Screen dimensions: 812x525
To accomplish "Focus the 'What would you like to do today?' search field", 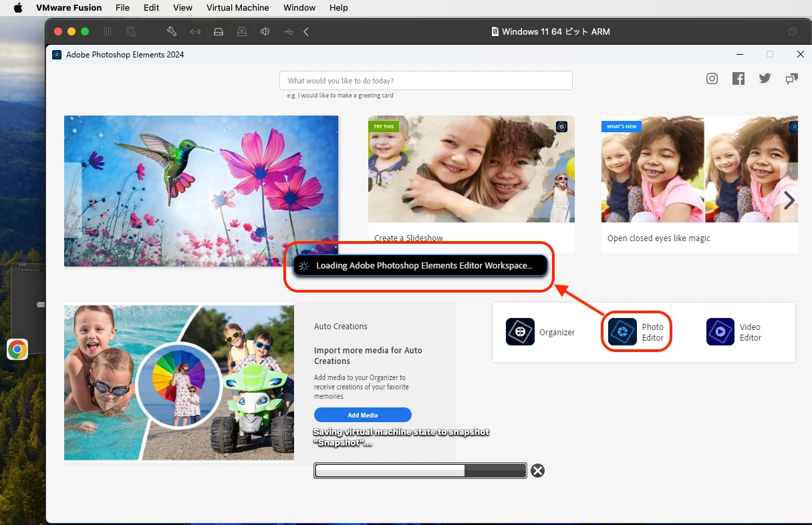I will pyautogui.click(x=426, y=81).
